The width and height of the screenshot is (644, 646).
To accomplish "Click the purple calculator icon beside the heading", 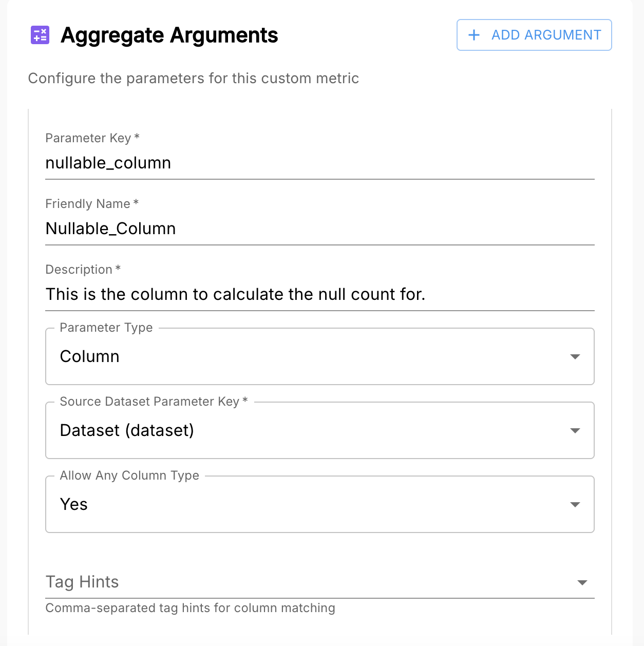I will coord(40,35).
